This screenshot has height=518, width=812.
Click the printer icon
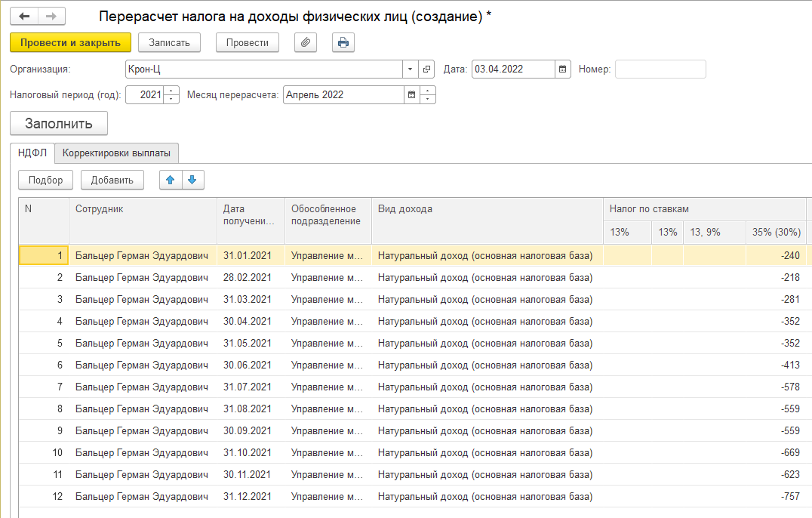click(x=343, y=43)
